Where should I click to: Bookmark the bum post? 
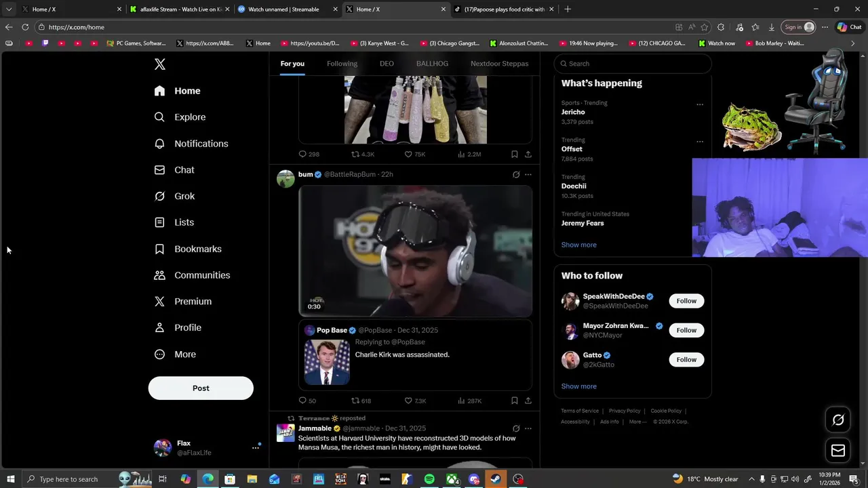pos(515,401)
